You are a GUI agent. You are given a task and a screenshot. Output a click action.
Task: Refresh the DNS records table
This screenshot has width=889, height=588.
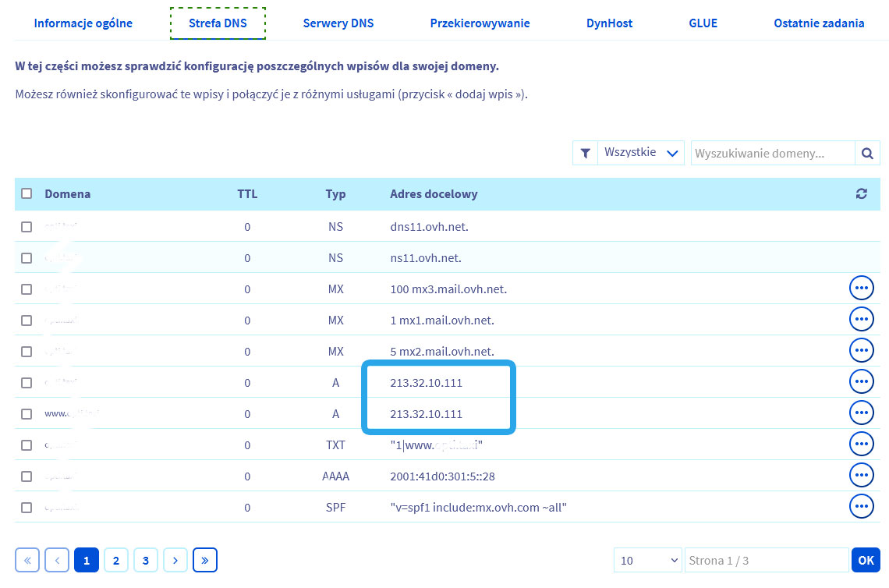click(x=861, y=193)
